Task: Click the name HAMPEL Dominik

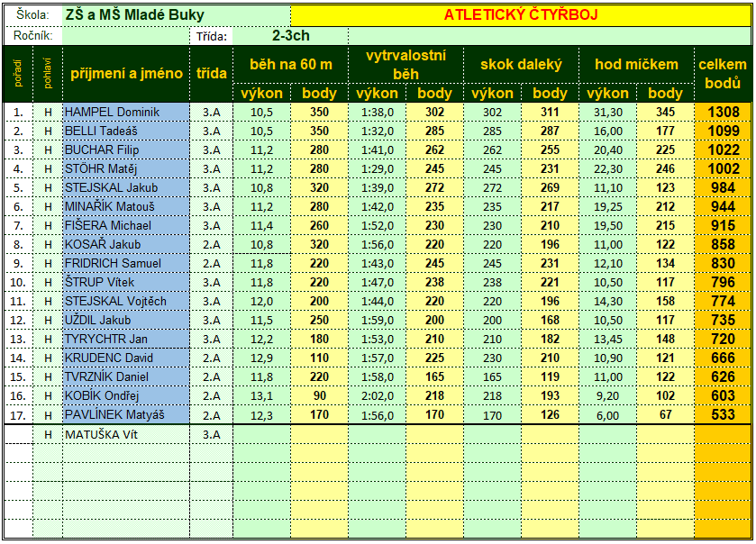Action: point(112,113)
